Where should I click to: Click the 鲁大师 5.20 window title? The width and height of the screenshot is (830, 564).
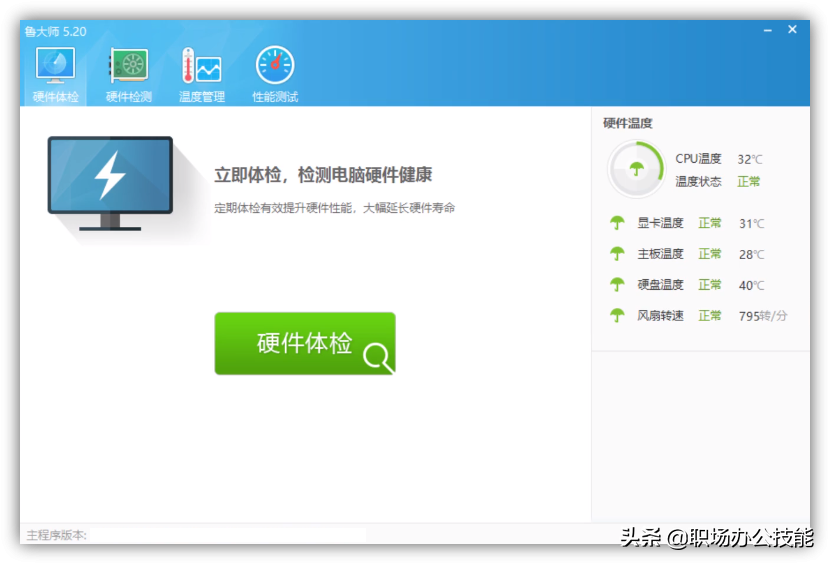[x=56, y=32]
